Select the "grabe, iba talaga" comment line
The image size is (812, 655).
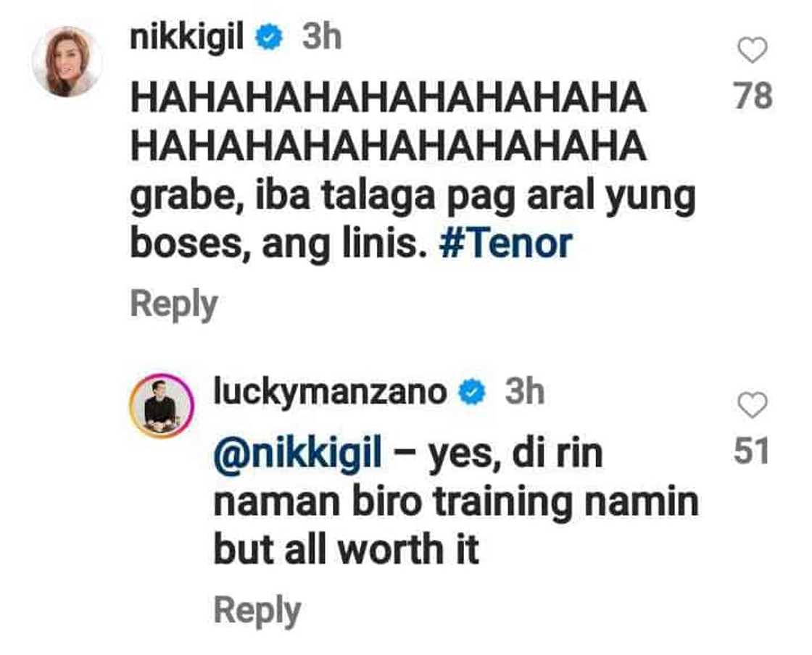(413, 198)
